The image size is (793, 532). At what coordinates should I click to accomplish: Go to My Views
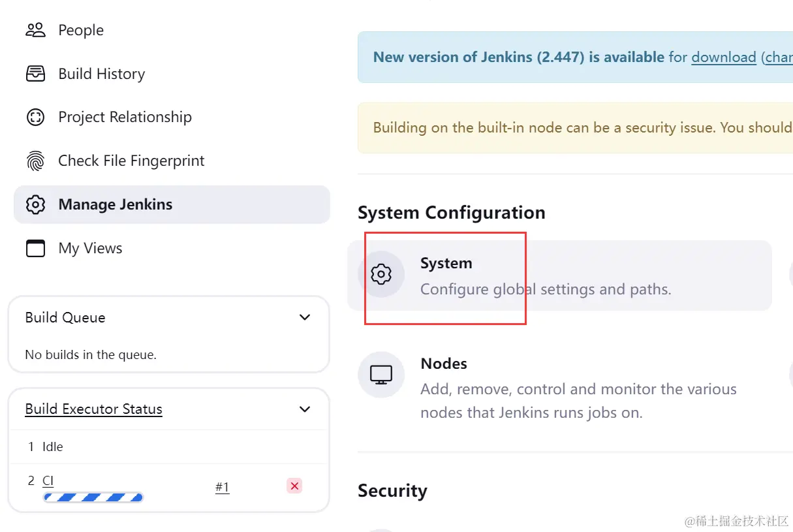point(90,249)
